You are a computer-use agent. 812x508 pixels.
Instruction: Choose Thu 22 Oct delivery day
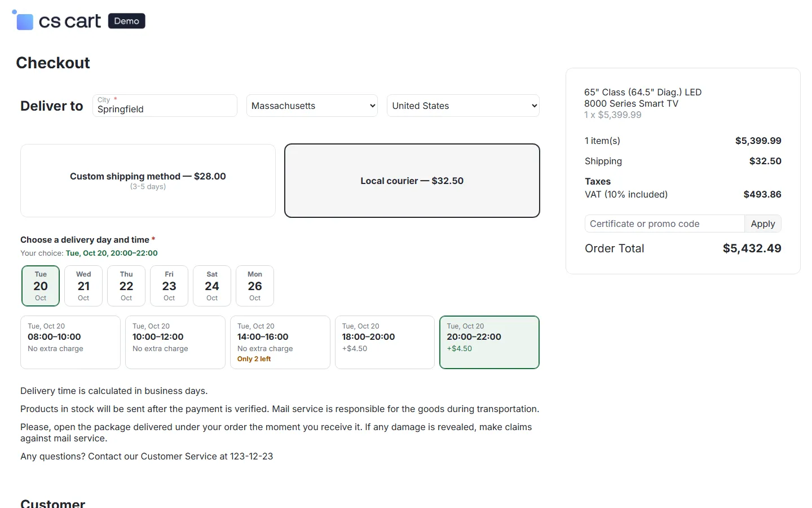(126, 286)
